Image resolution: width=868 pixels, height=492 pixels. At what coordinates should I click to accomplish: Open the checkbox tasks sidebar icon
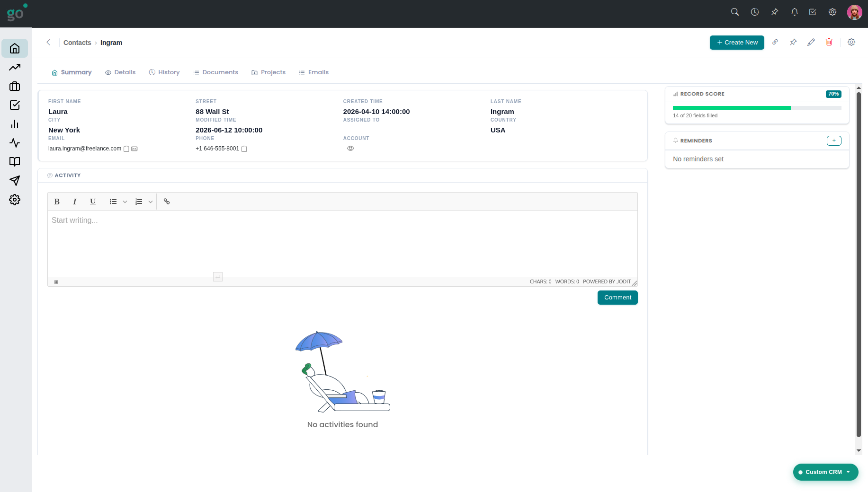click(15, 105)
